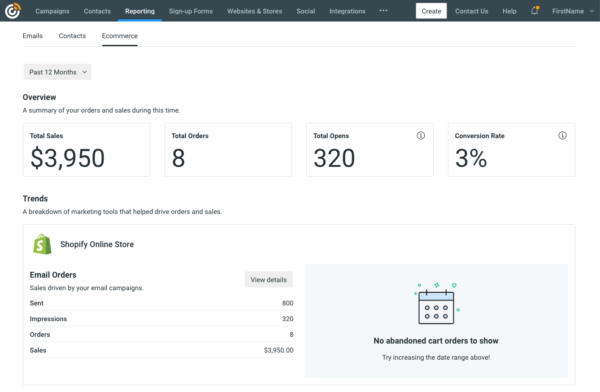Click the Shopify Online Store heading
The width and height of the screenshot is (600, 392).
pyautogui.click(x=97, y=244)
